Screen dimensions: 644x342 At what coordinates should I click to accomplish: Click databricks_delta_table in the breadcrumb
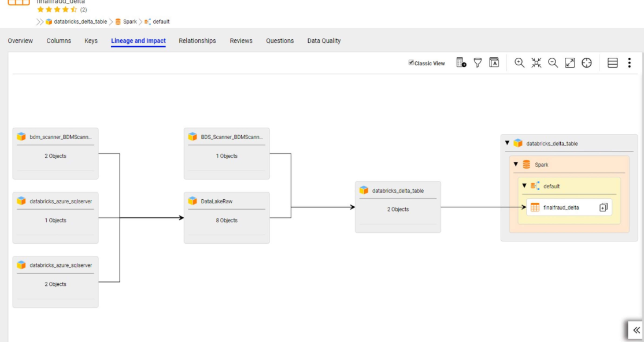coord(80,22)
